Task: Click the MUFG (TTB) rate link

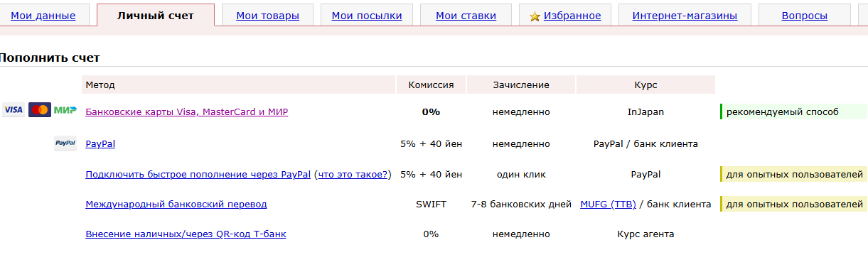Action: coord(608,205)
